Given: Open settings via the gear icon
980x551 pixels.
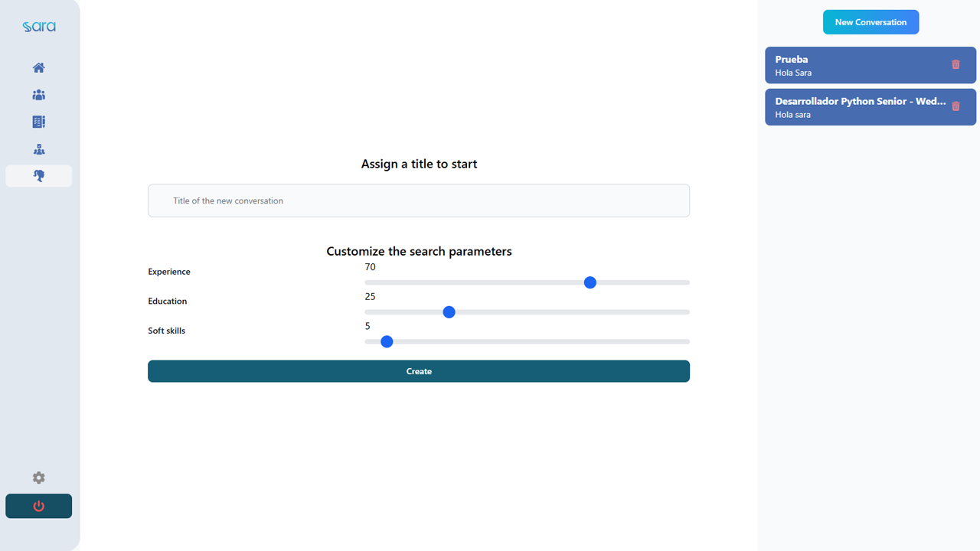Looking at the screenshot, I should [38, 478].
